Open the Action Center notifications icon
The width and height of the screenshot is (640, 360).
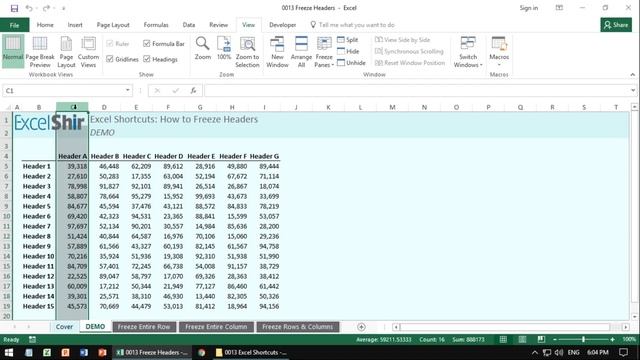click(x=623, y=352)
